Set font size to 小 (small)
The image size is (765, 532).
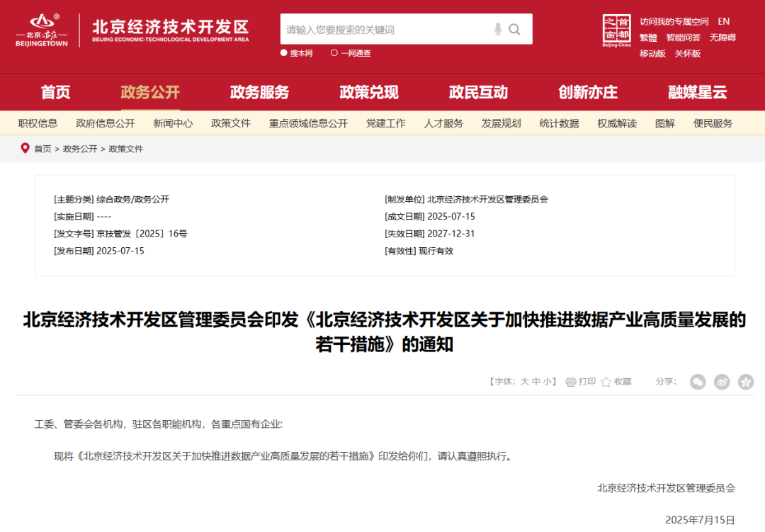(x=548, y=382)
